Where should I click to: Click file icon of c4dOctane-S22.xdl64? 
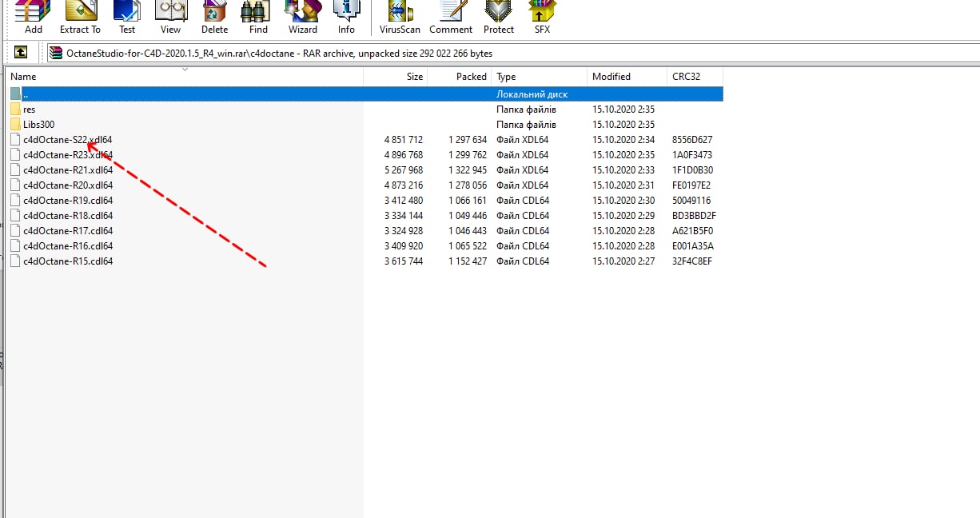16,140
